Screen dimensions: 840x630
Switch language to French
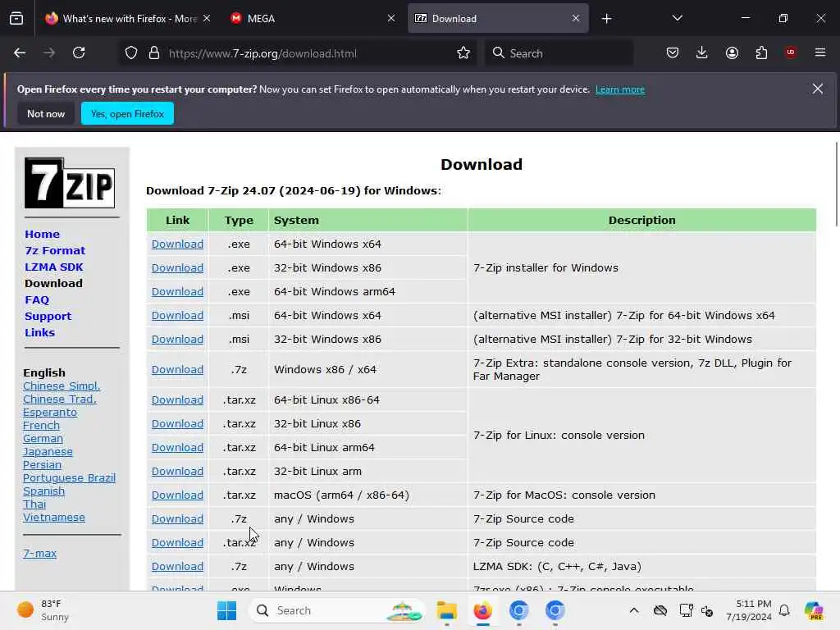pyautogui.click(x=41, y=426)
